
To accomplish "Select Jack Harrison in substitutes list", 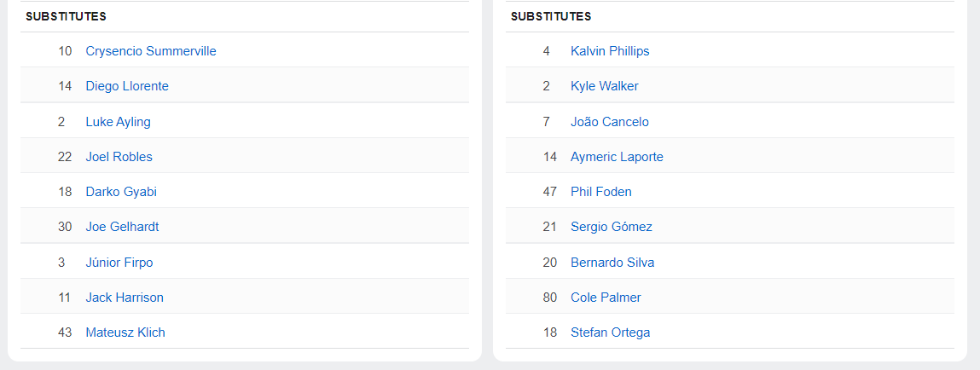I will click(x=125, y=298).
